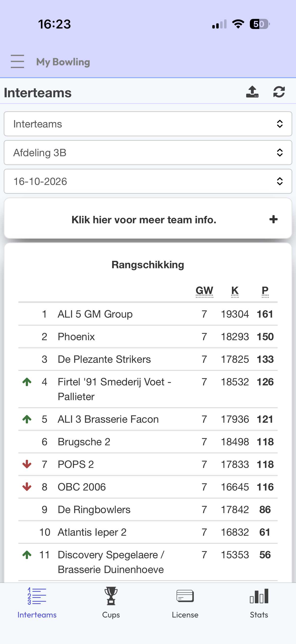The image size is (296, 644).
Task: Open the Afdeling 3B division dropdown
Action: coord(148,153)
